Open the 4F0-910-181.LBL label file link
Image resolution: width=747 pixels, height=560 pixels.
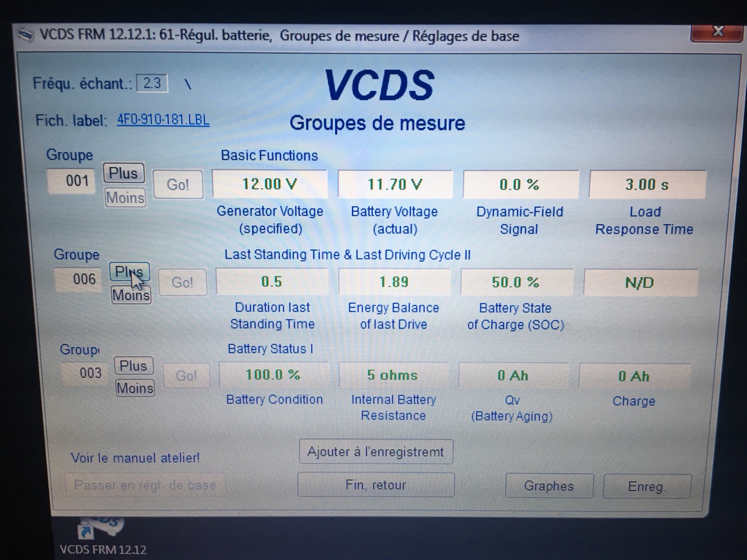[x=163, y=120]
